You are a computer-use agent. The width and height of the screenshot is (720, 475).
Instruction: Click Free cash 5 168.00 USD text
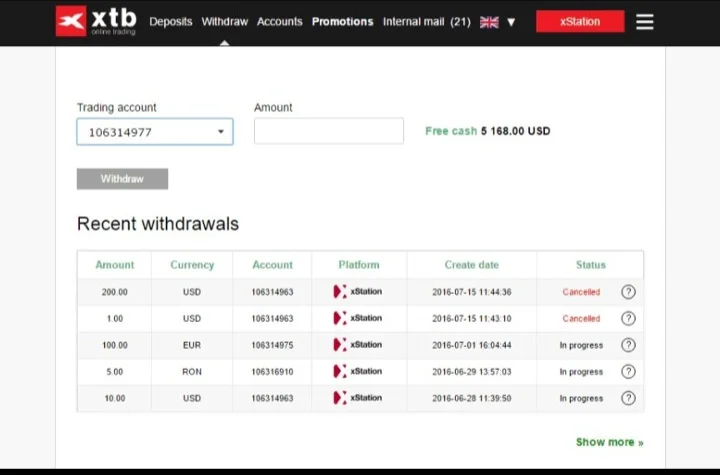click(488, 131)
